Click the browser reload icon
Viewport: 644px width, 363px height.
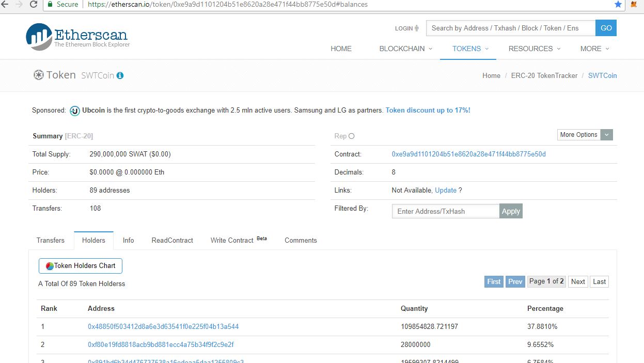tap(34, 4)
